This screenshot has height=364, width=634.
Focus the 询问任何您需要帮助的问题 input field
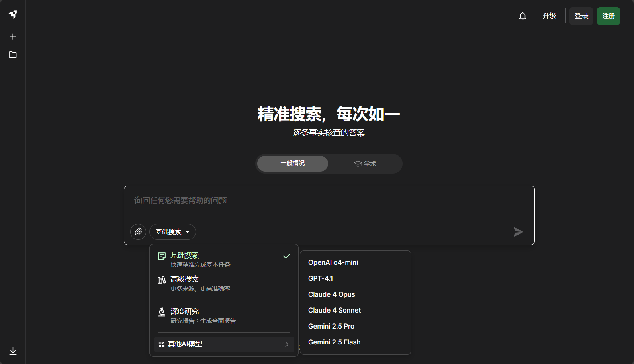(329, 200)
